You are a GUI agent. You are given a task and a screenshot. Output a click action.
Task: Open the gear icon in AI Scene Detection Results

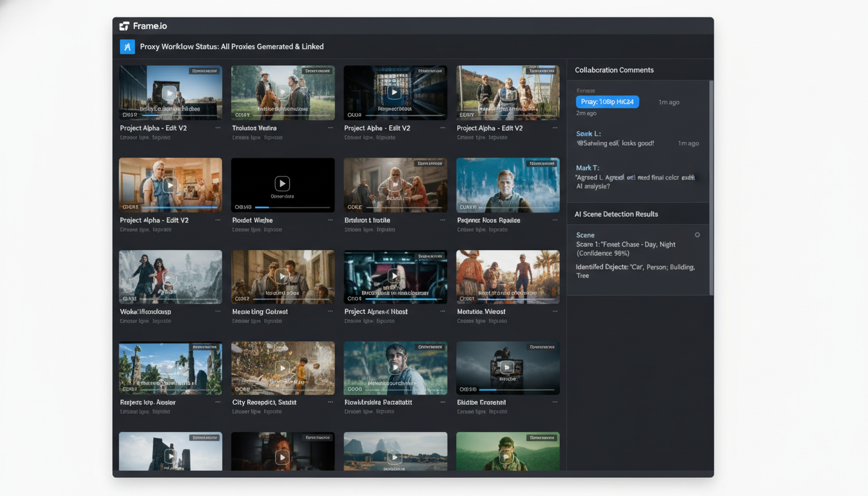(x=696, y=235)
